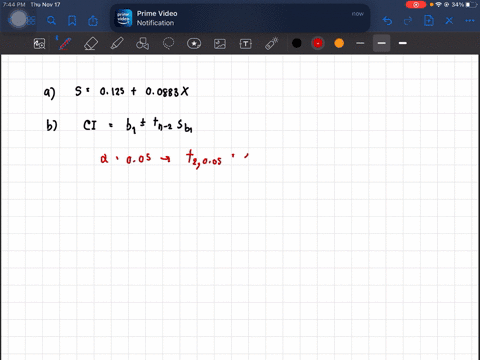Viewport: 480px width, 360px height.
Task: Choose the black pen color
Action: click(297, 43)
